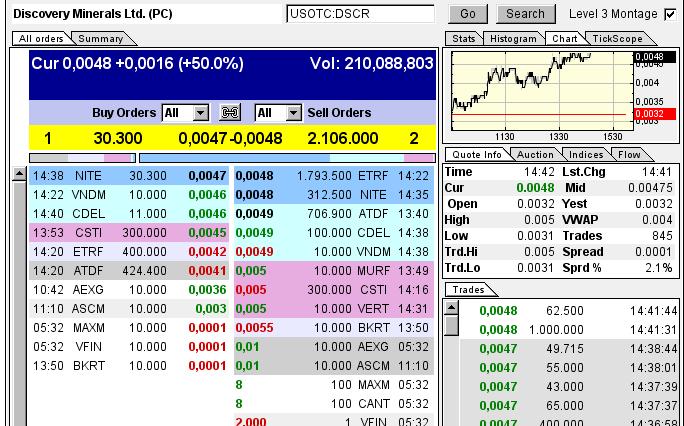The image size is (684, 426).
Task: Select the CDEL 100.000 sell order
Action: pyautogui.click(x=334, y=233)
